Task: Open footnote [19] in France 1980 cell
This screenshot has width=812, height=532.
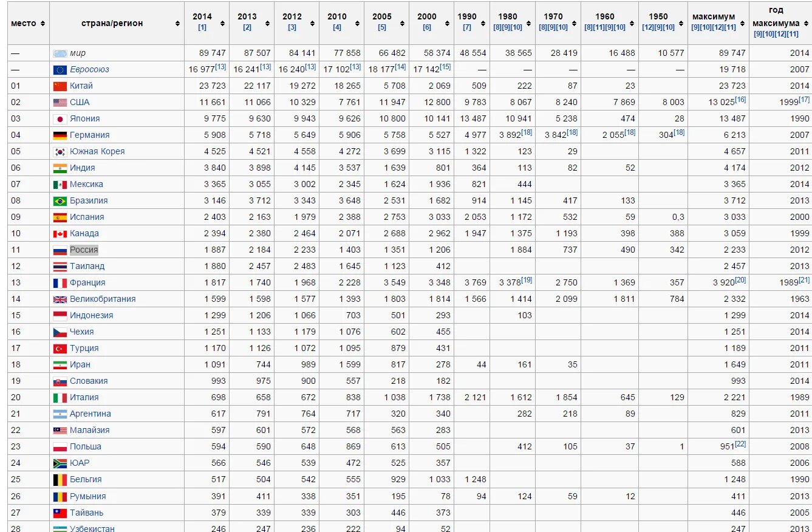Action: click(526, 280)
